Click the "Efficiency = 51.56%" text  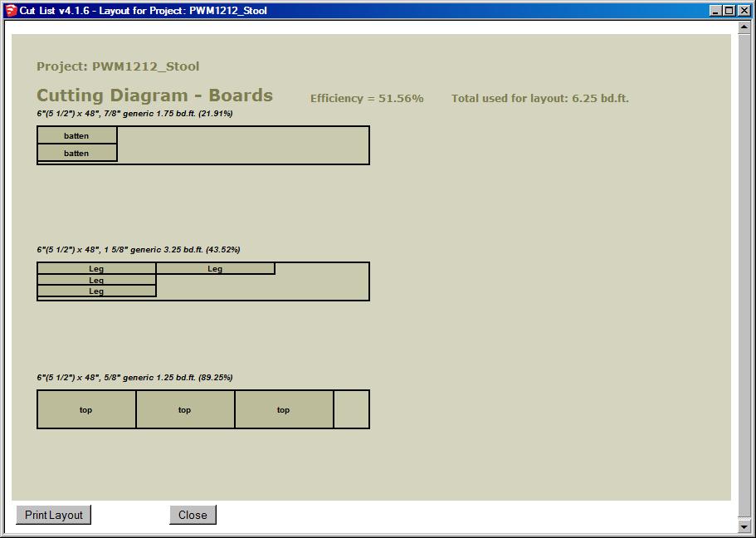(x=367, y=99)
